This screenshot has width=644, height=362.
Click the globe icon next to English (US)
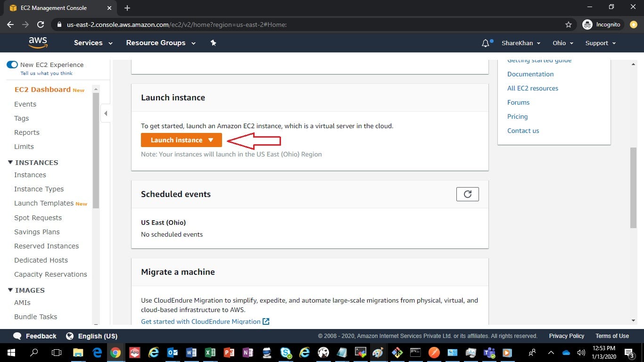70,336
